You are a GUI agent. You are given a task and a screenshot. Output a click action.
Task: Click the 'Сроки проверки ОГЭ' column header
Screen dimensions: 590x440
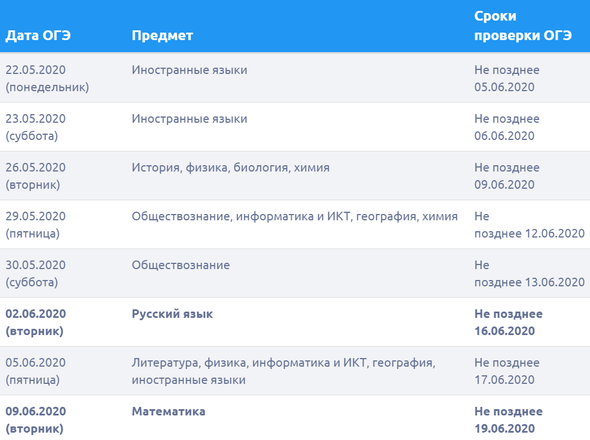tap(523, 26)
